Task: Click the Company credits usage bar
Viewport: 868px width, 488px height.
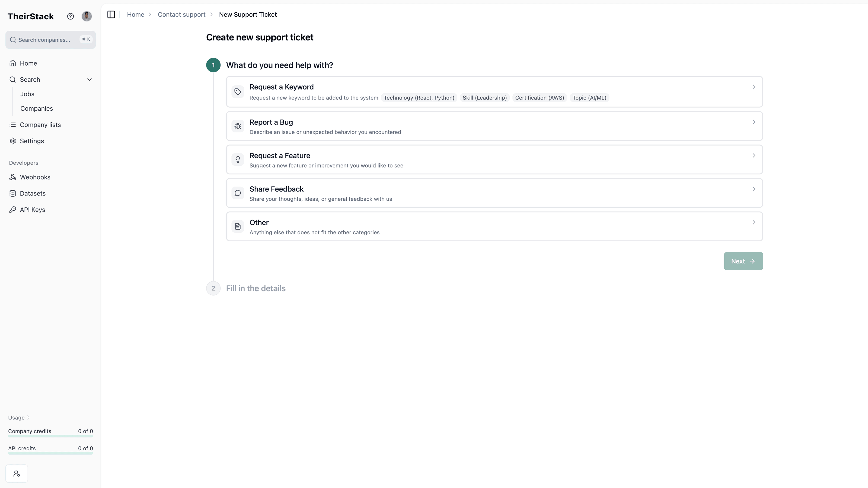Action: click(x=50, y=436)
